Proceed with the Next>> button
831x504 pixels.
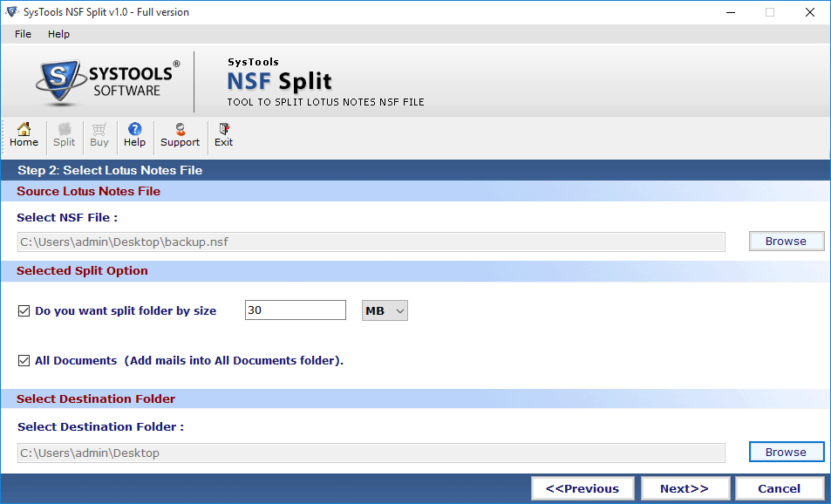[x=685, y=488]
